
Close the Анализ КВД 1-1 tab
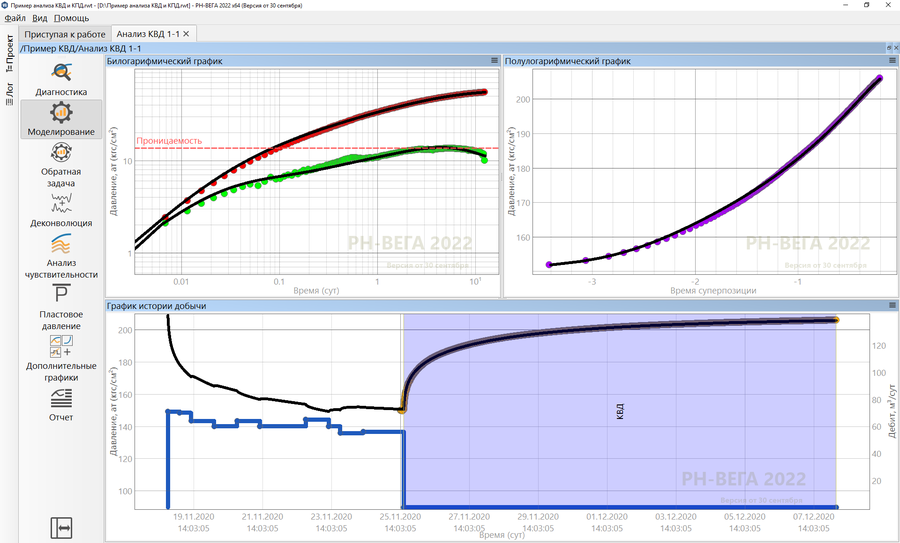[186, 34]
